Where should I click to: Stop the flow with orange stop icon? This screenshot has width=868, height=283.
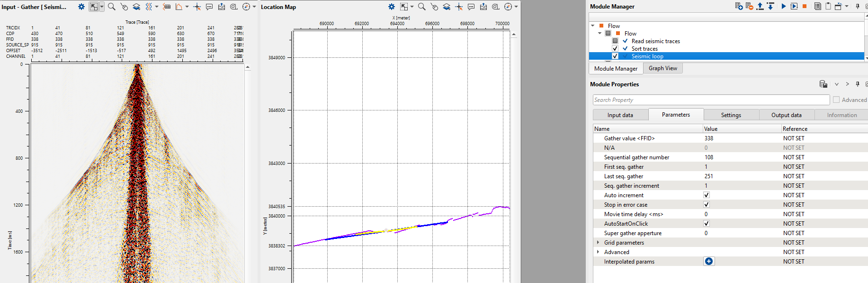click(805, 6)
